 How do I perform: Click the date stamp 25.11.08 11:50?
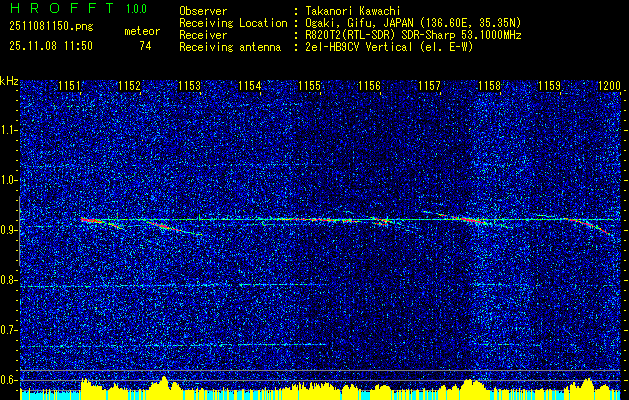(51, 46)
